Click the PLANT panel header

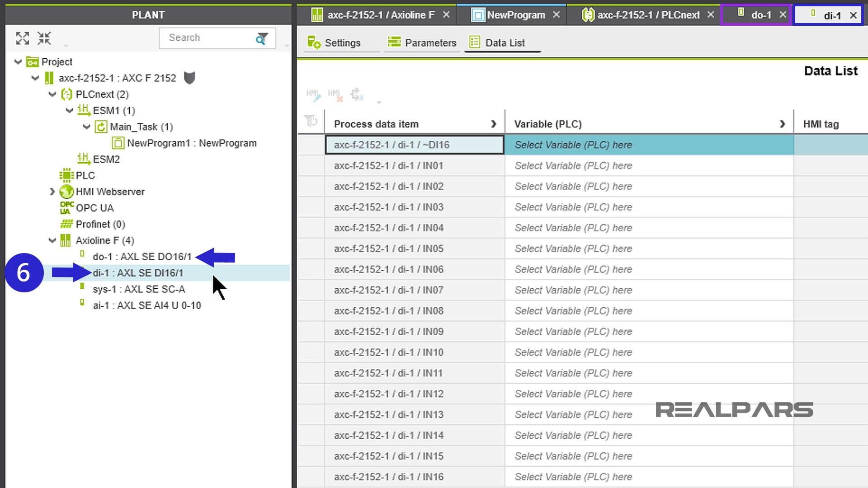pos(148,15)
